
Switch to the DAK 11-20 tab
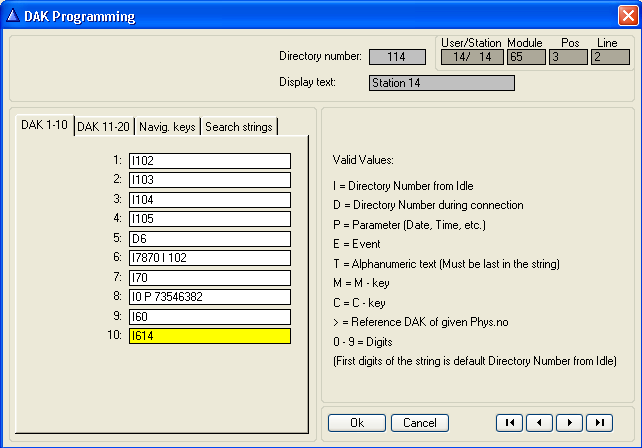point(104,126)
